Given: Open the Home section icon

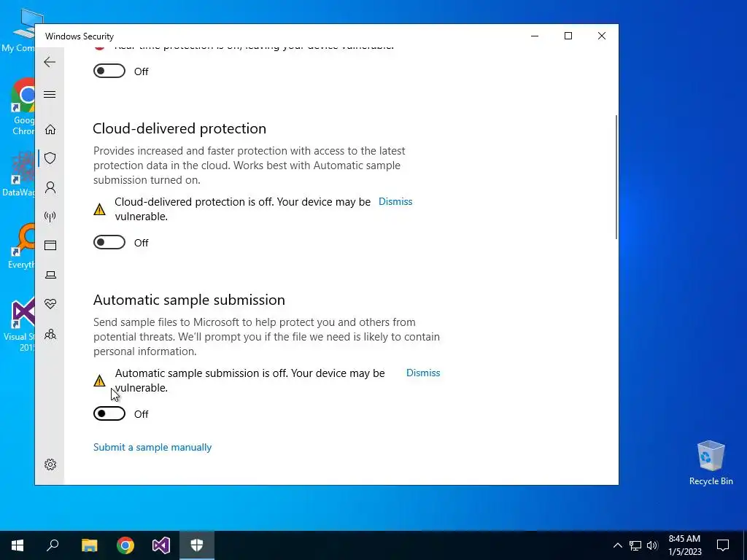Looking at the screenshot, I should pyautogui.click(x=50, y=130).
